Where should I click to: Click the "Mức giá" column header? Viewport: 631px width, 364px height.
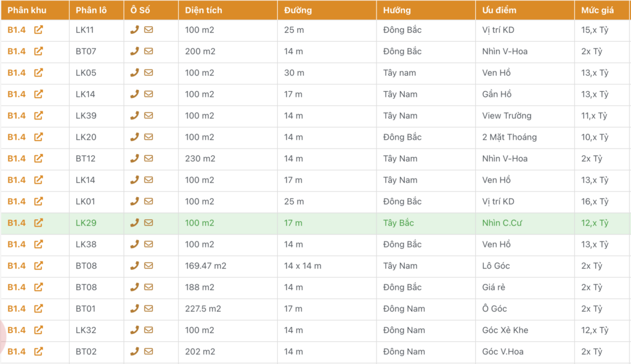(597, 10)
